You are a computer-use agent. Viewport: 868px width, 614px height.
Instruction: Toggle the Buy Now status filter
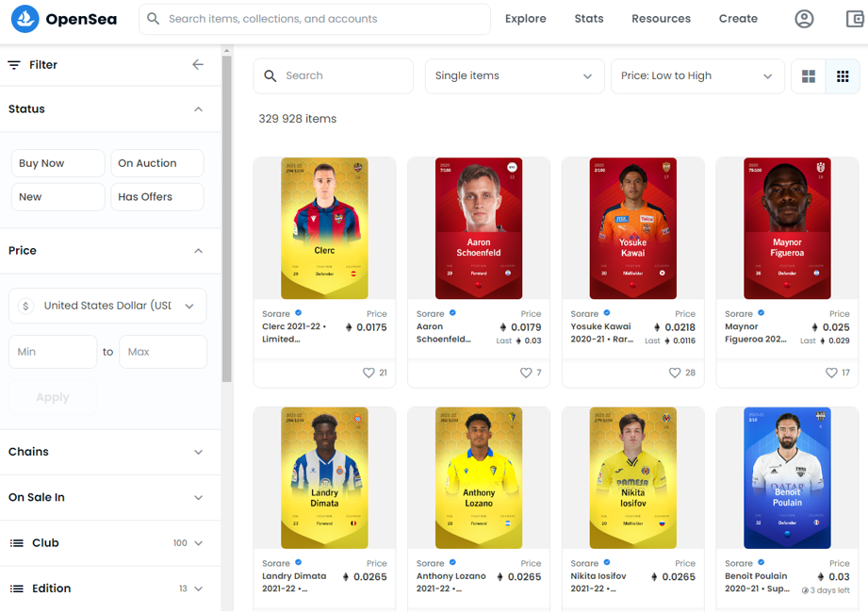[58, 163]
